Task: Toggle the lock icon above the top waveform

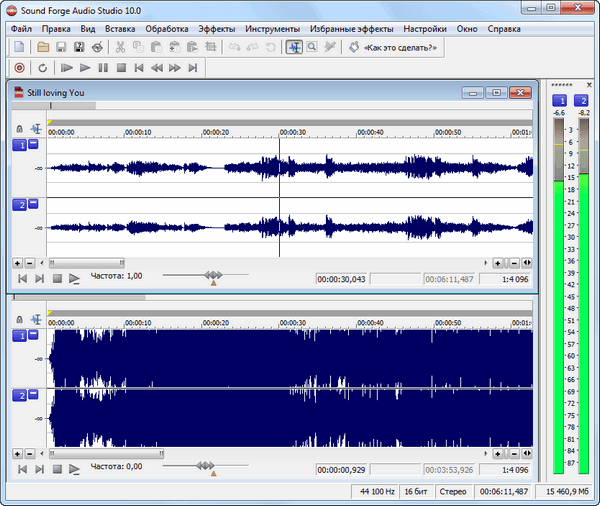Action: click(x=19, y=129)
